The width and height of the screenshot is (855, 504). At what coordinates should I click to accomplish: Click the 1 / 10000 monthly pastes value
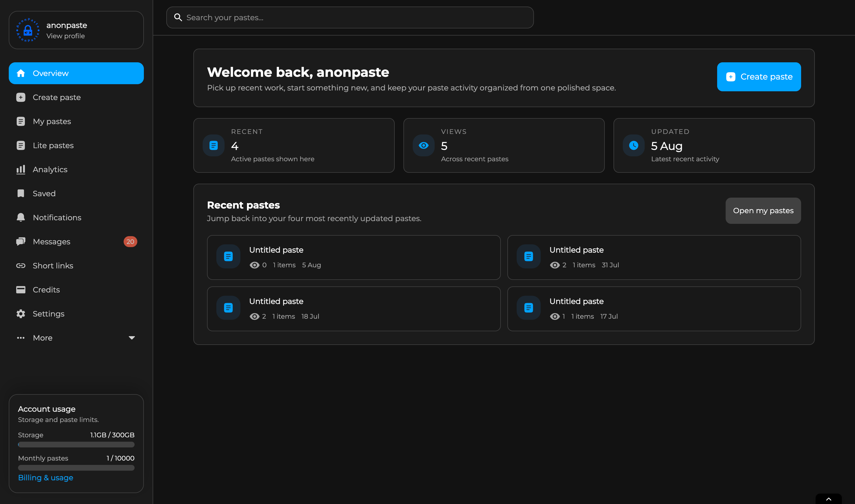(120, 458)
